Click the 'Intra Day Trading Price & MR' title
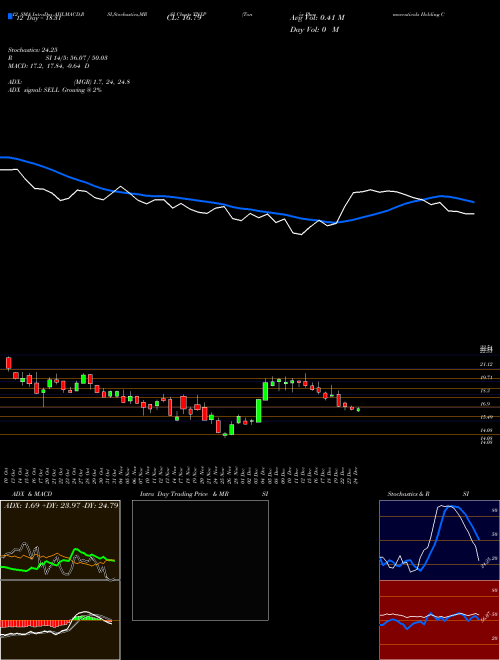This screenshot has height=660, width=500. (x=184, y=494)
